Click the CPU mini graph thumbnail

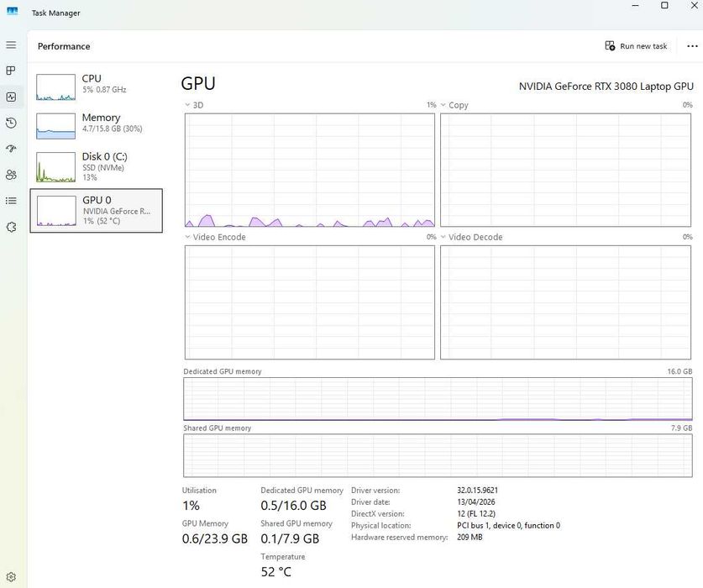55,87
